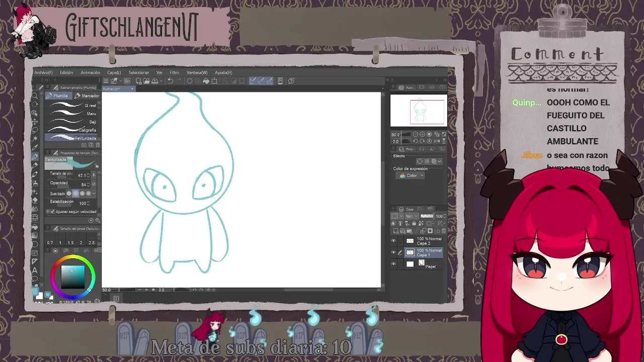This screenshot has height=362, width=644.
Task: Click inside the color square picker
Action: [73, 277]
